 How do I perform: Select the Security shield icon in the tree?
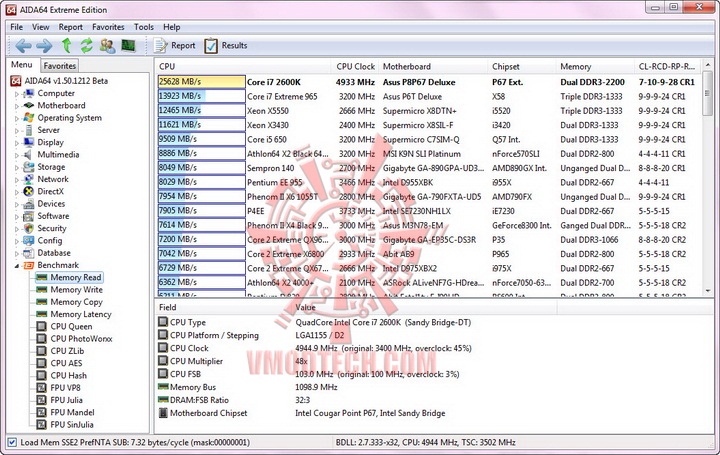(x=28, y=228)
